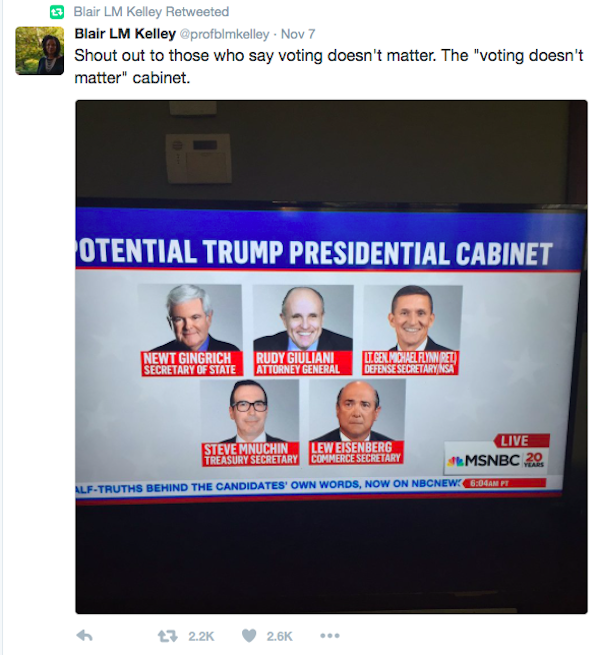Viewport: 600px width, 655px height.
Task: Expand the tweet's attached TV photo
Action: click(x=331, y=357)
